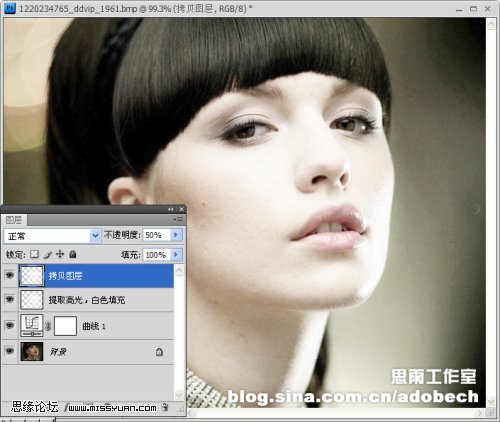Open the opacity slider arrow beside 50%
This screenshot has height=422, width=500.
[x=176, y=235]
